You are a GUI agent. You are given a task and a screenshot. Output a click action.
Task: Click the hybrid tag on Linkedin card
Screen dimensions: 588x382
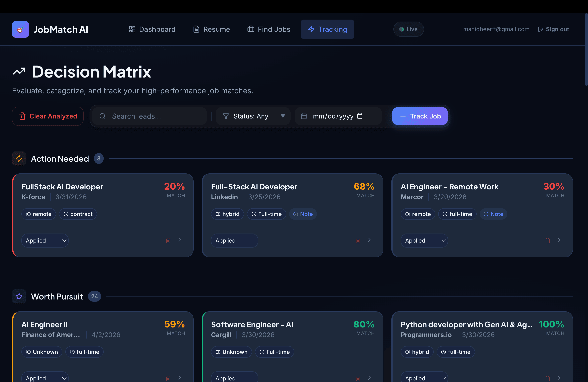pyautogui.click(x=227, y=214)
